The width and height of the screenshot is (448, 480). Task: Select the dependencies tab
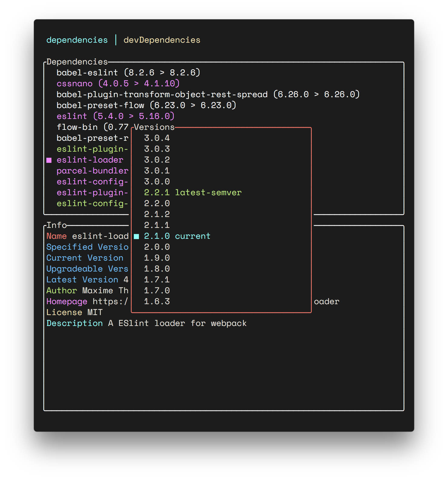click(77, 40)
